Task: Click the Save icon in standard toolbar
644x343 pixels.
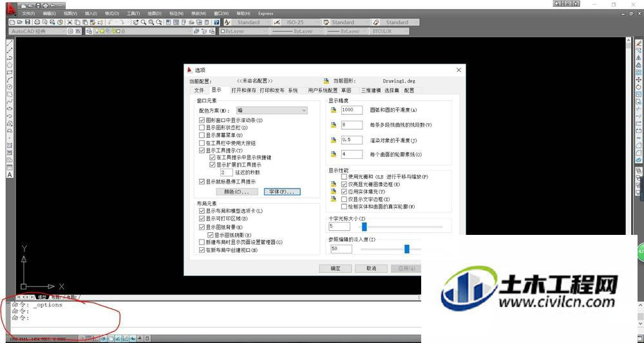Action: 28,22
